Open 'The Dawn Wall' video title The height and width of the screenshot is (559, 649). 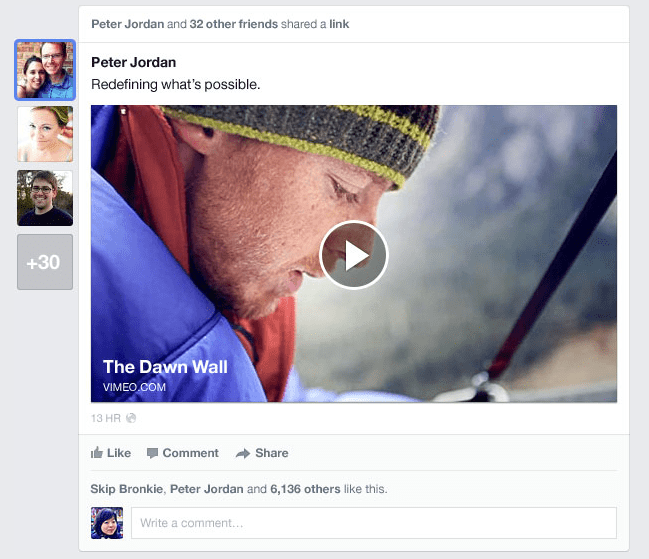click(165, 367)
